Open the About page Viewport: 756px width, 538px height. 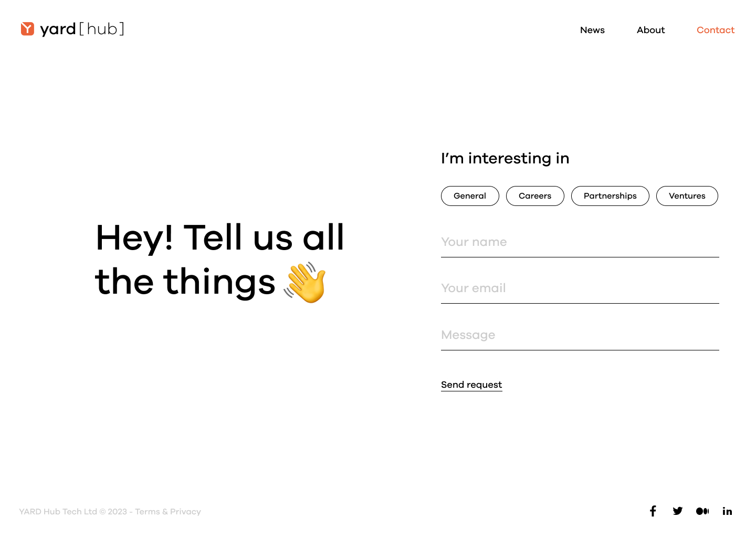point(650,30)
